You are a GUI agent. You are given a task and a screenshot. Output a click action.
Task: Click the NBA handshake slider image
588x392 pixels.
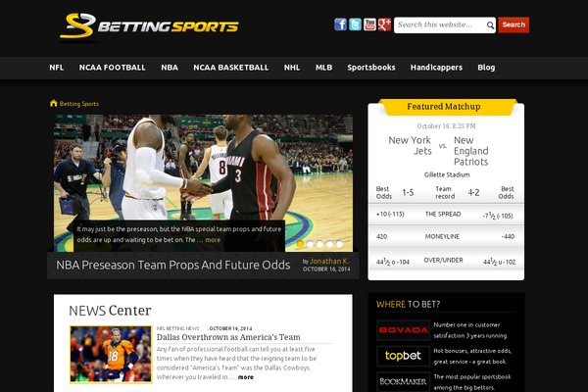(x=203, y=183)
